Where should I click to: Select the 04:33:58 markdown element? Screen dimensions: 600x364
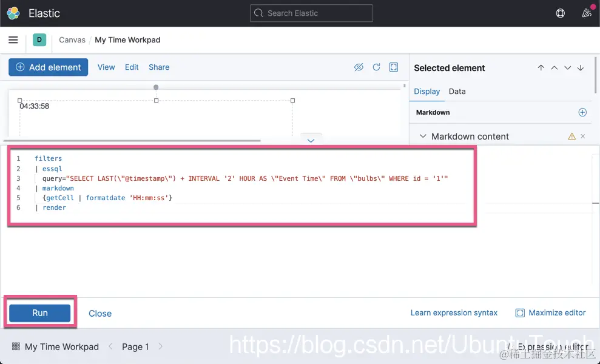point(35,106)
